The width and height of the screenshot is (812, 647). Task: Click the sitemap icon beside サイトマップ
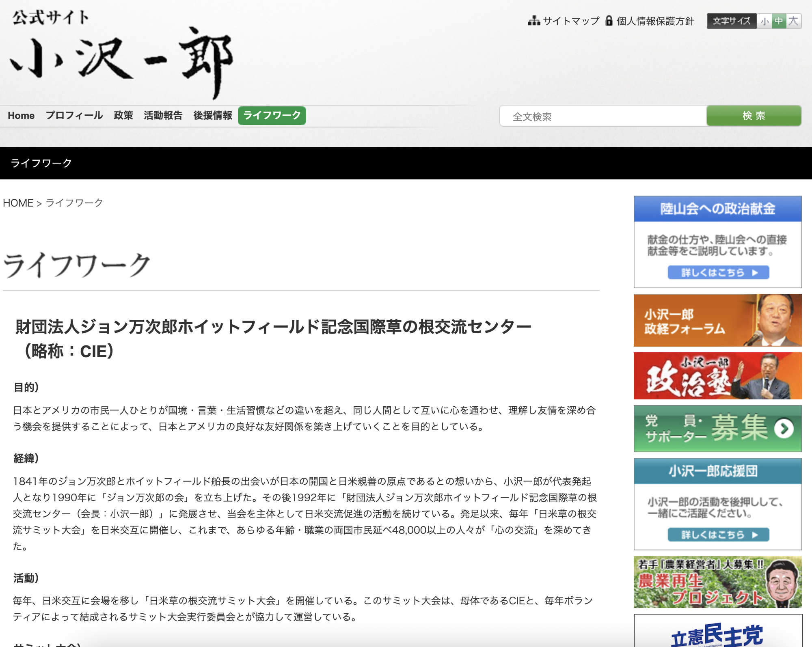pos(534,21)
